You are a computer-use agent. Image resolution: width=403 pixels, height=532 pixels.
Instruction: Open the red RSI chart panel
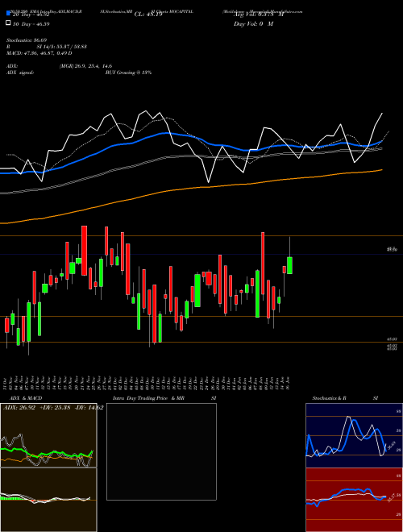point(354,500)
